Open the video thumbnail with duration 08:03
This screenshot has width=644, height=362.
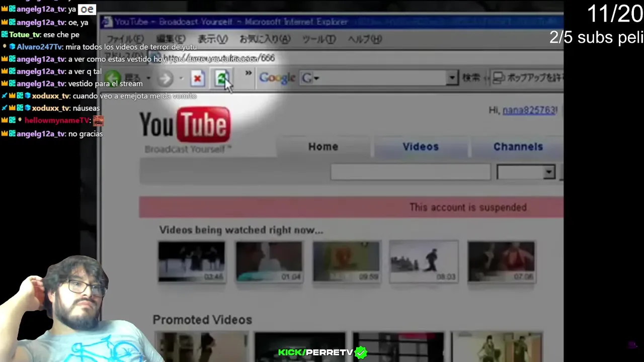tap(424, 261)
